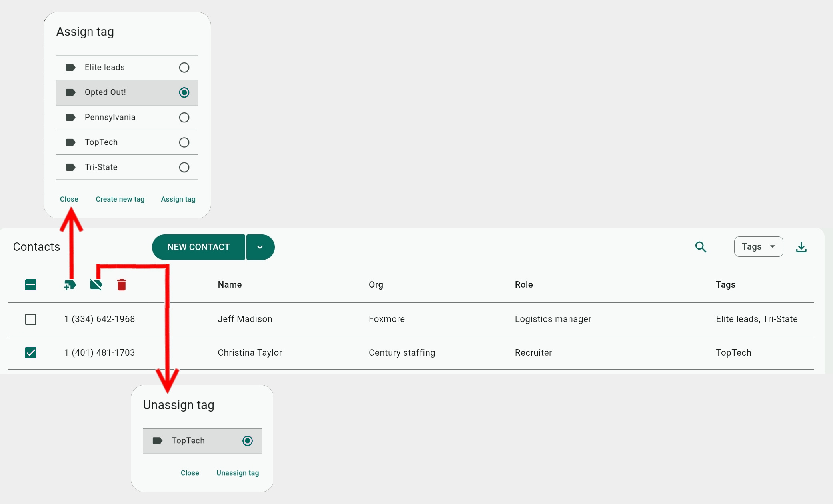Screen dimensions: 833x504
Task: Click the tag icon in the Unassign tag dialog
Action: pos(158,441)
